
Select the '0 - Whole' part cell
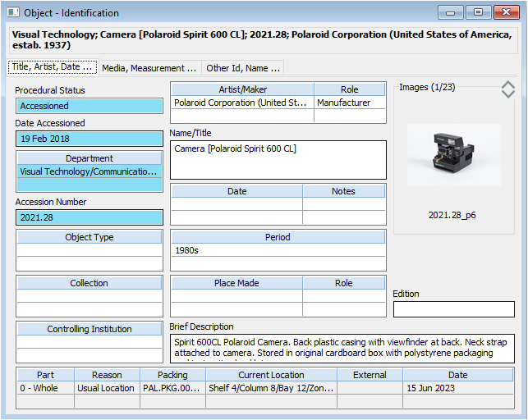(45, 388)
